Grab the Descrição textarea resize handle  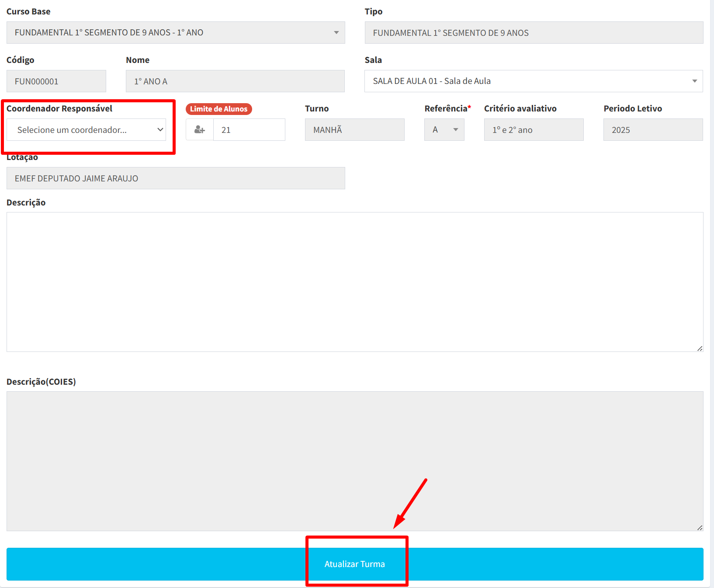click(700, 348)
